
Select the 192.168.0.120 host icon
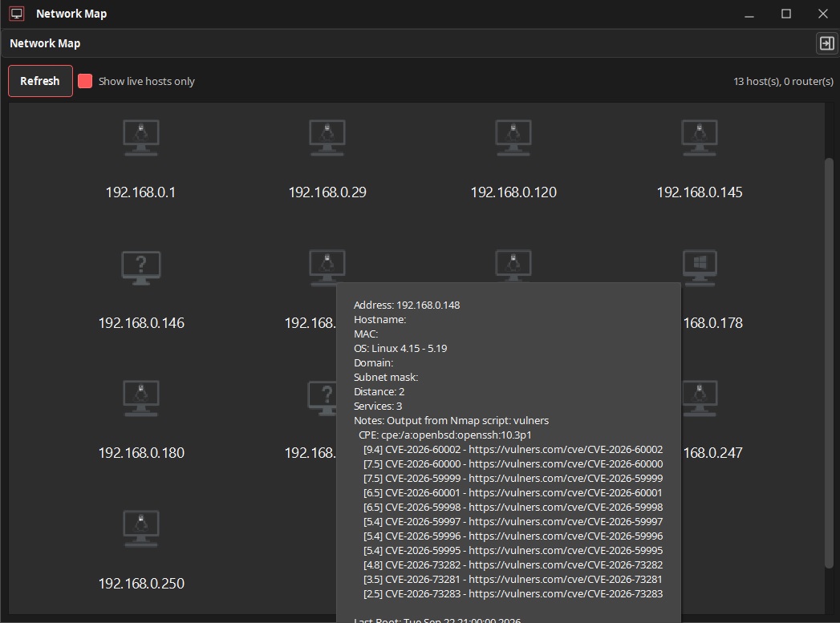[x=513, y=138]
